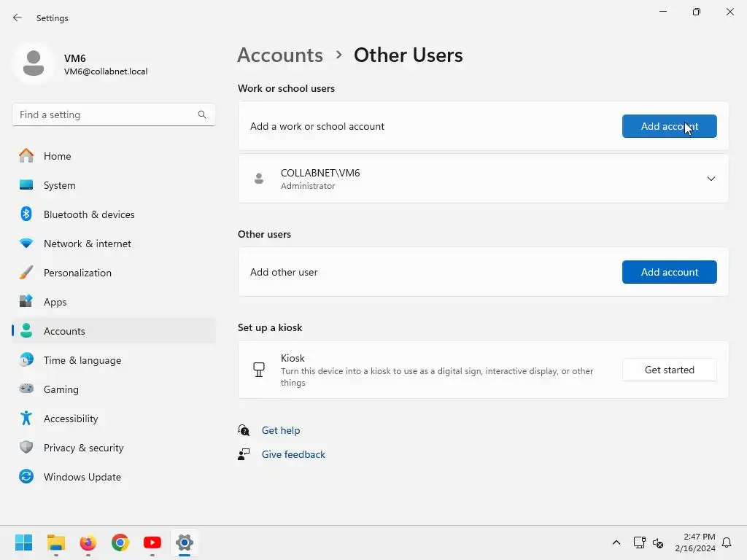
Task: Open Firefox from the taskbar
Action: point(88,542)
